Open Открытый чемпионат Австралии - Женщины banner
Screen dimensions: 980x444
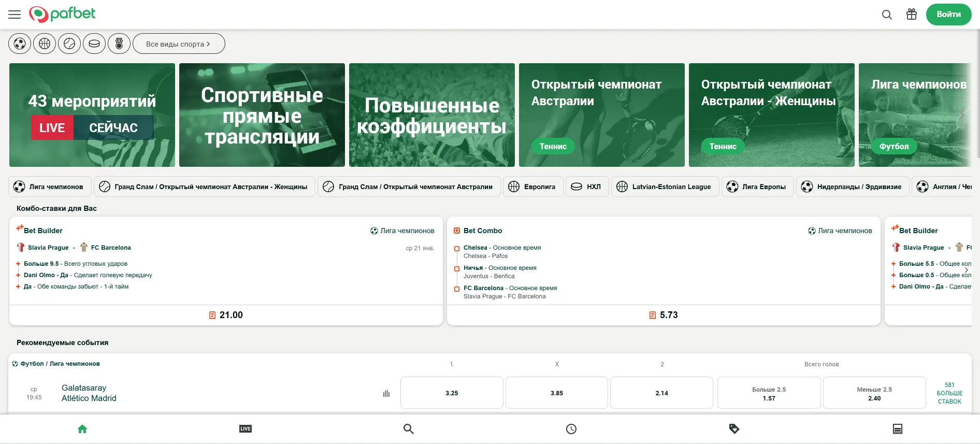(772, 115)
